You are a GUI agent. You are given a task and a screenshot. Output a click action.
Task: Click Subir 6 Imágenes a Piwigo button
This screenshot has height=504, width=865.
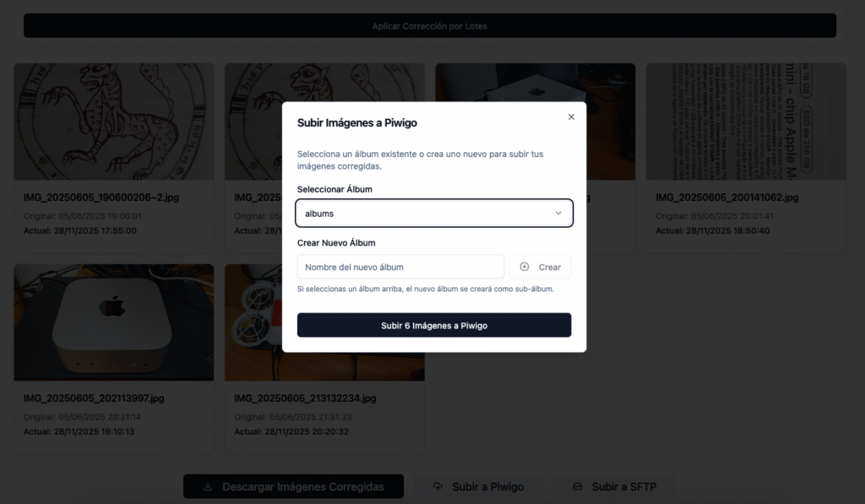coord(433,325)
